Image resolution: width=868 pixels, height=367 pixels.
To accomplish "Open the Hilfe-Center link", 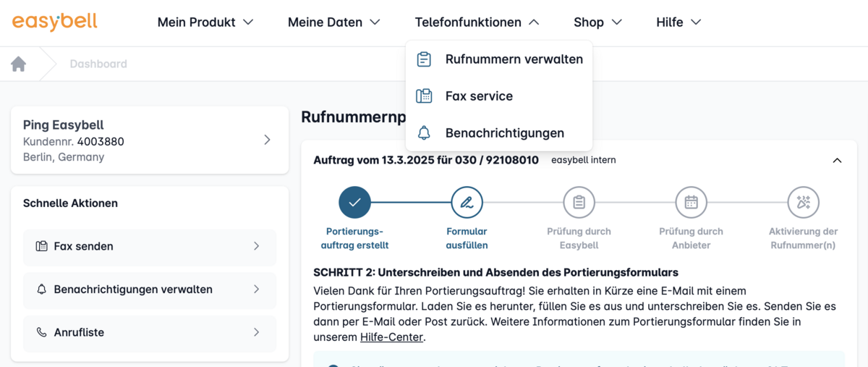I will 391,337.
